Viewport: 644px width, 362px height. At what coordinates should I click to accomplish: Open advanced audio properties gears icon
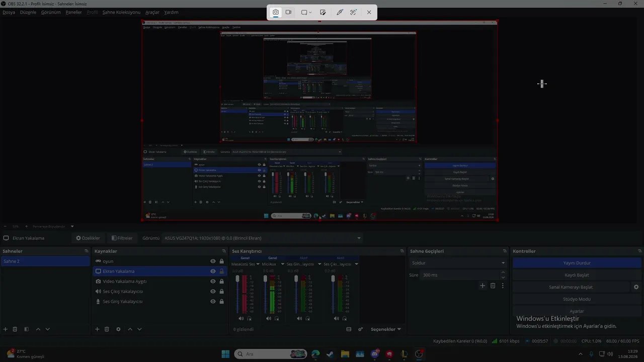coord(361,329)
